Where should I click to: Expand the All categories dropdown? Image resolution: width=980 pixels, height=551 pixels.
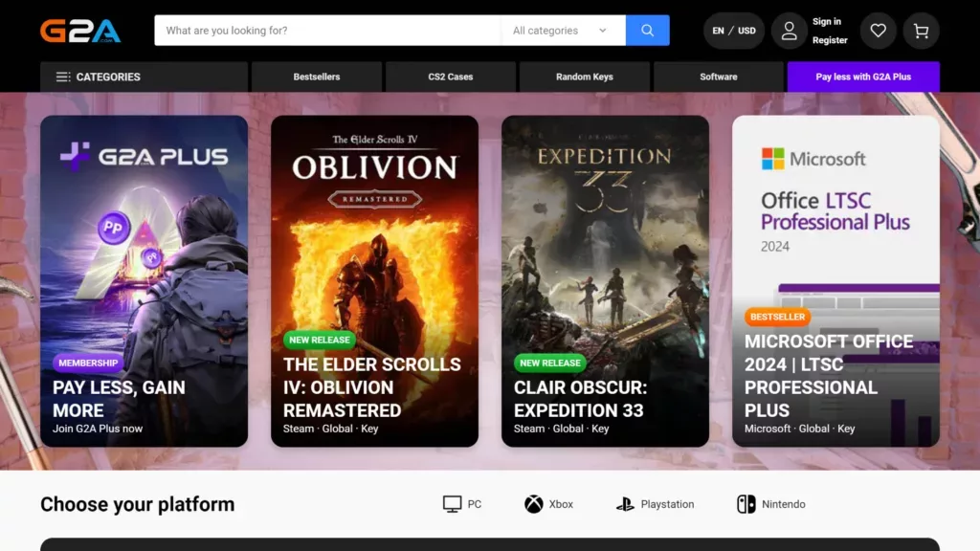tap(562, 31)
